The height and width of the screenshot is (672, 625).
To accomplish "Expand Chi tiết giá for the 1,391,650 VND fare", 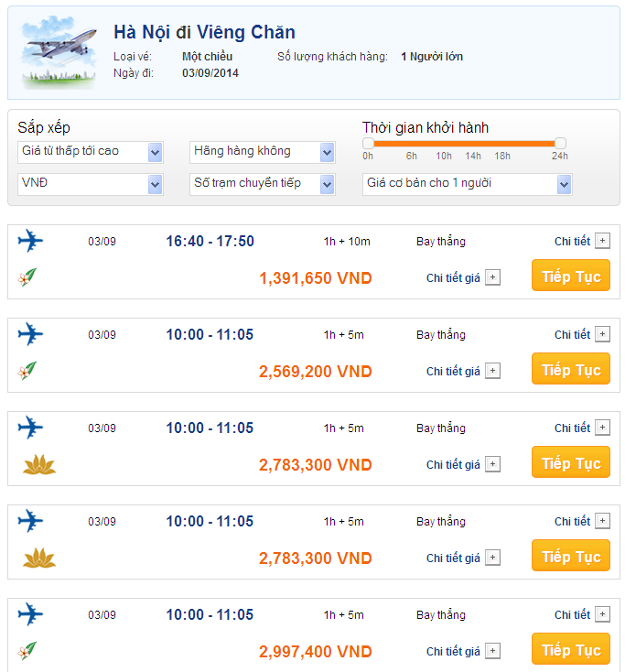I will tap(492, 277).
